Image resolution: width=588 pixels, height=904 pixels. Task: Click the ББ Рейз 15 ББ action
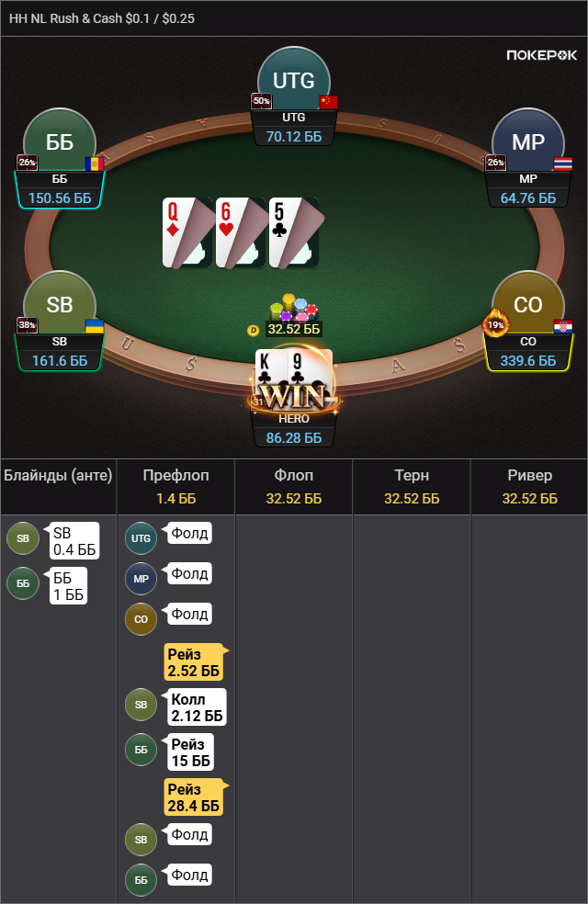click(191, 751)
